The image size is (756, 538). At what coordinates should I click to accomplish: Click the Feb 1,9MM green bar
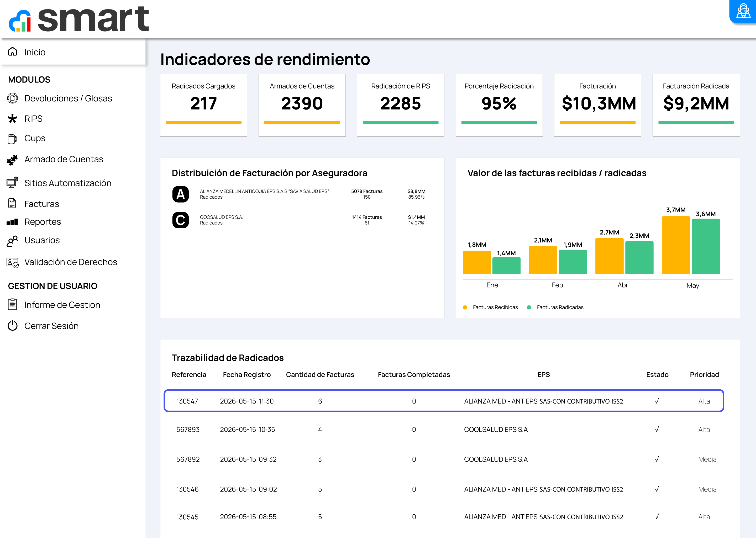(x=573, y=262)
